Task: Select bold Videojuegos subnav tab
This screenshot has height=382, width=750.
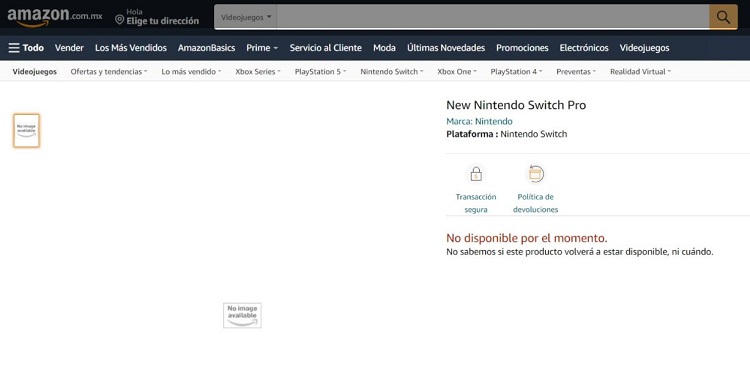Action: [x=34, y=72]
